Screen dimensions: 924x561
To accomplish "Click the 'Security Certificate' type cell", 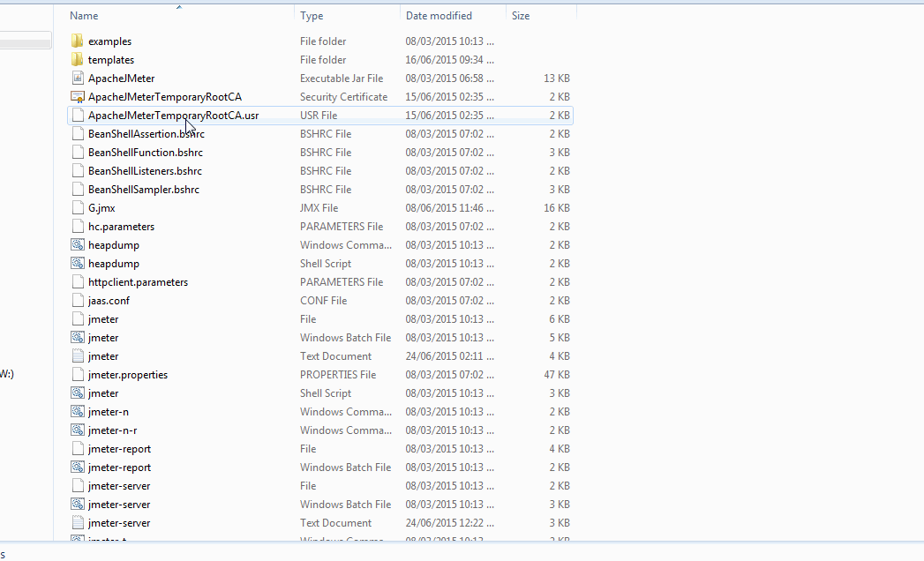I will coord(343,97).
